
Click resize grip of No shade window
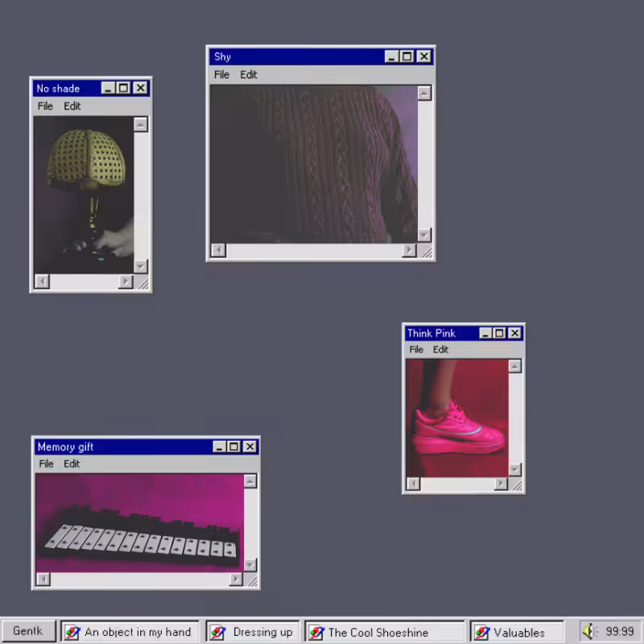pos(143,283)
